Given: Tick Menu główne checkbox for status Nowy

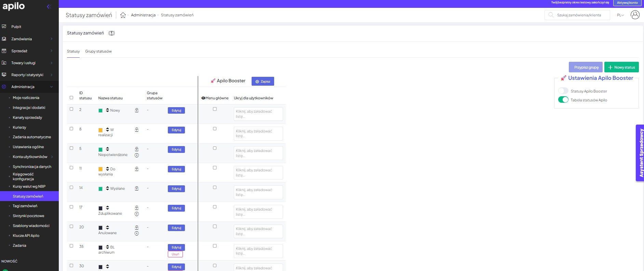Looking at the screenshot, I should click(215, 109).
